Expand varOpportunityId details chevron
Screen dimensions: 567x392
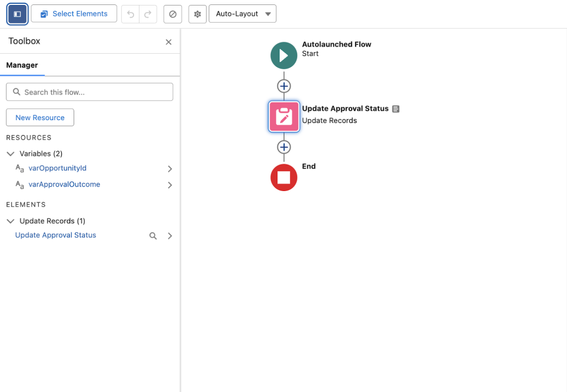(x=170, y=169)
